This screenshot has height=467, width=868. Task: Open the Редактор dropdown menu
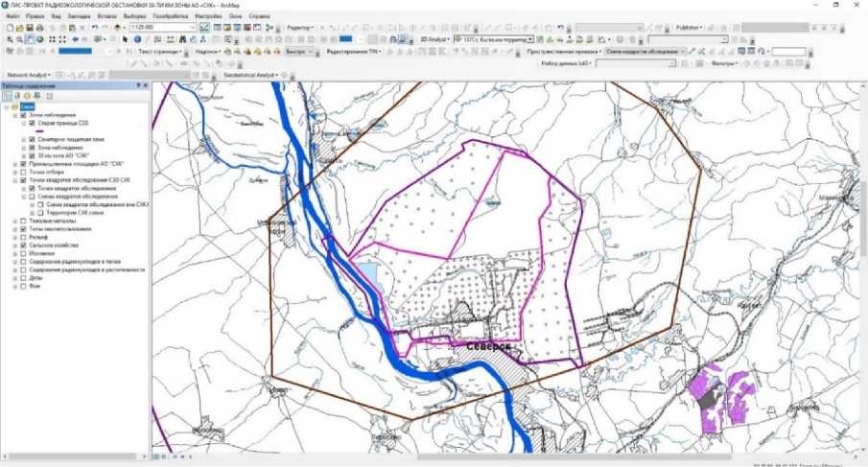click(x=300, y=27)
